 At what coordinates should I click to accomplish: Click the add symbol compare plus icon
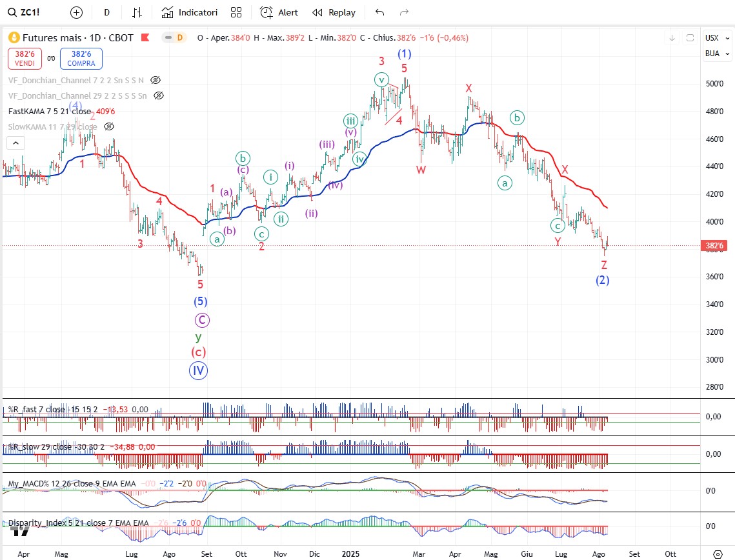77,12
